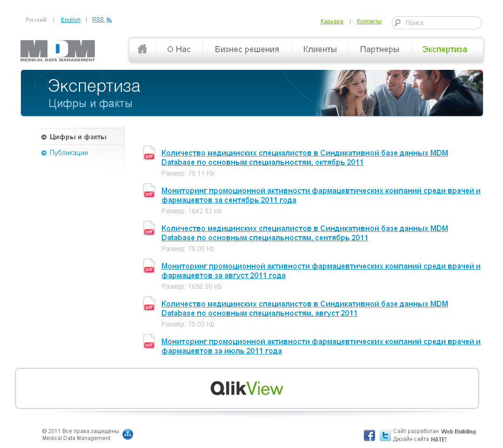Click the arrow bullet beside Цифры и факты

pyautogui.click(x=44, y=137)
